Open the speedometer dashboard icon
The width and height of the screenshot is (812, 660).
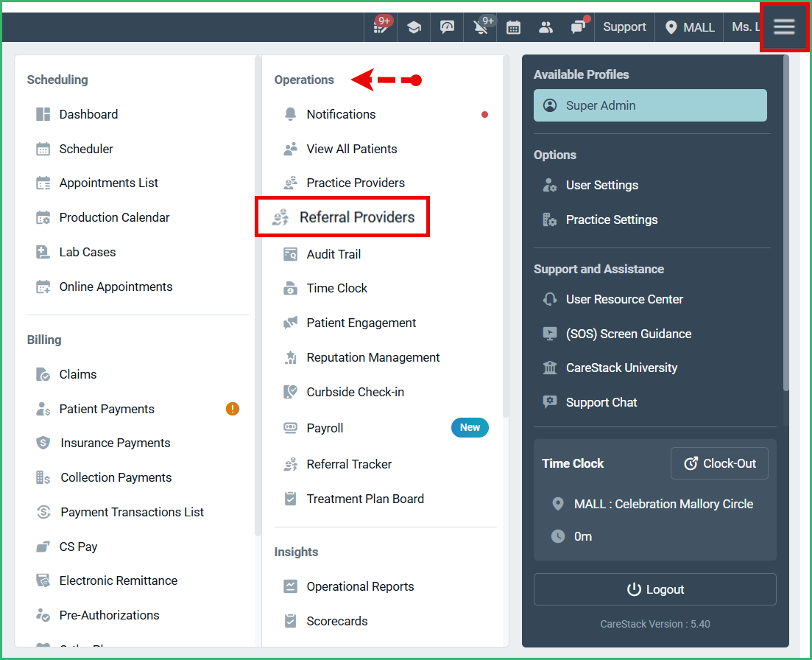click(x=448, y=27)
